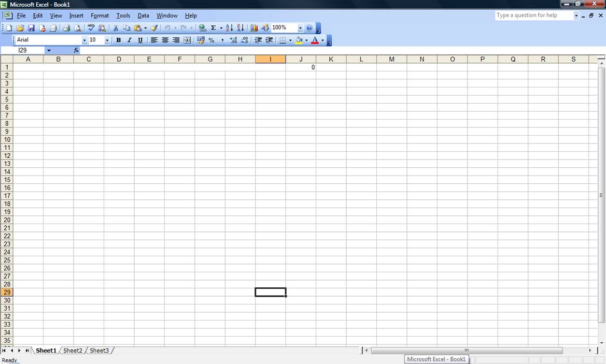
Task: Click the Insert Function fx button
Action: pos(76,50)
